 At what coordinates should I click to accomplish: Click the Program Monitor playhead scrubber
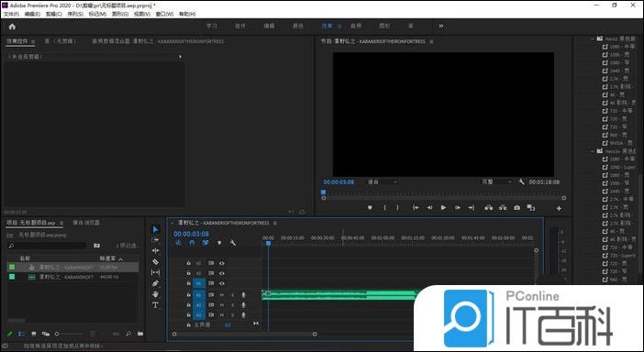323,192
